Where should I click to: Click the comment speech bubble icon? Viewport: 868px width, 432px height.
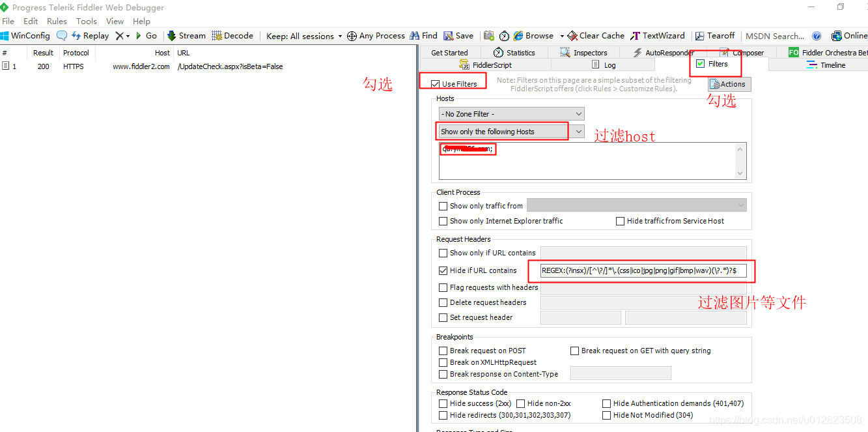(62, 36)
